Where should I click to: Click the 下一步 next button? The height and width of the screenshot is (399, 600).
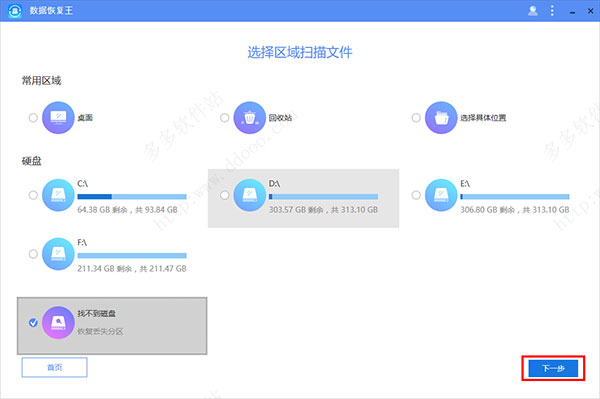[553, 368]
